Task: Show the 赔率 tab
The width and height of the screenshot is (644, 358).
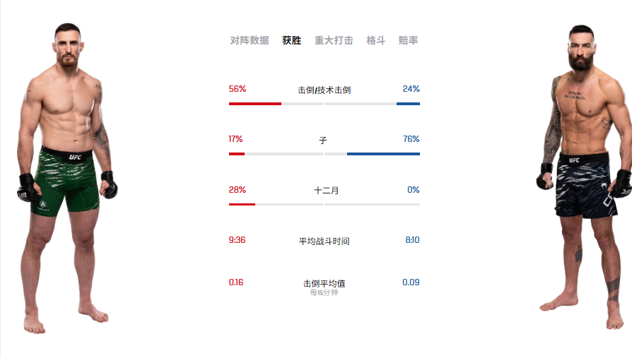Action: point(408,41)
